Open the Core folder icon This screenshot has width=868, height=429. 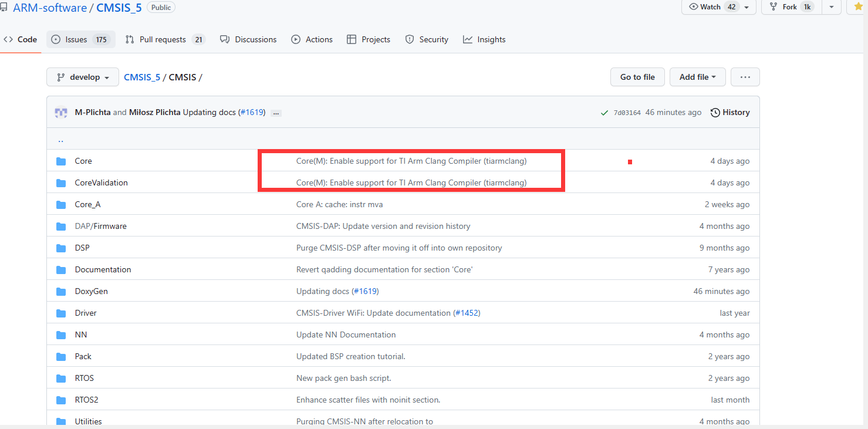pyautogui.click(x=61, y=161)
